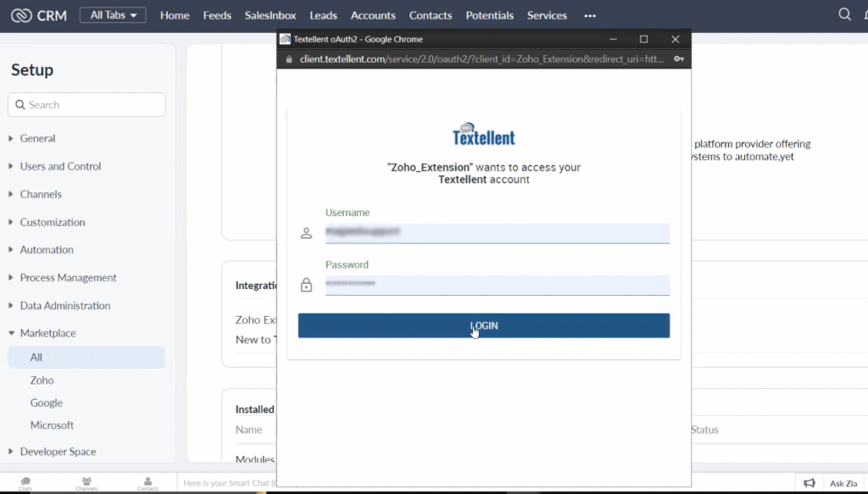The image size is (868, 494).
Task: Click the Textellent logo in login popup
Action: click(484, 134)
